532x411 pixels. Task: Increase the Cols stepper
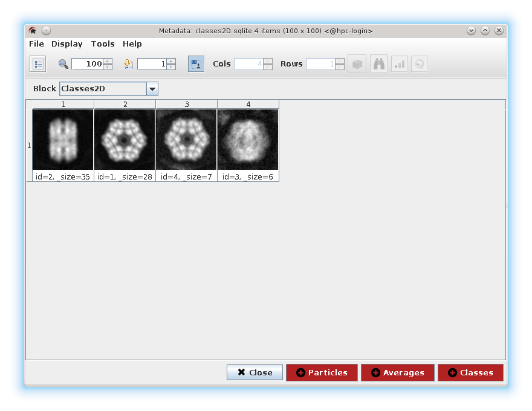click(x=268, y=61)
